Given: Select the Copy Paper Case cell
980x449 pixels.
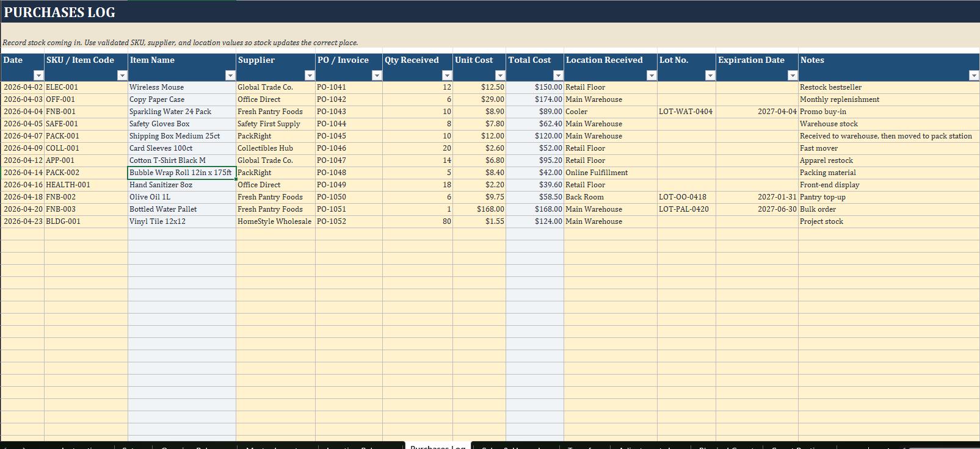Looking at the screenshot, I should [x=182, y=99].
